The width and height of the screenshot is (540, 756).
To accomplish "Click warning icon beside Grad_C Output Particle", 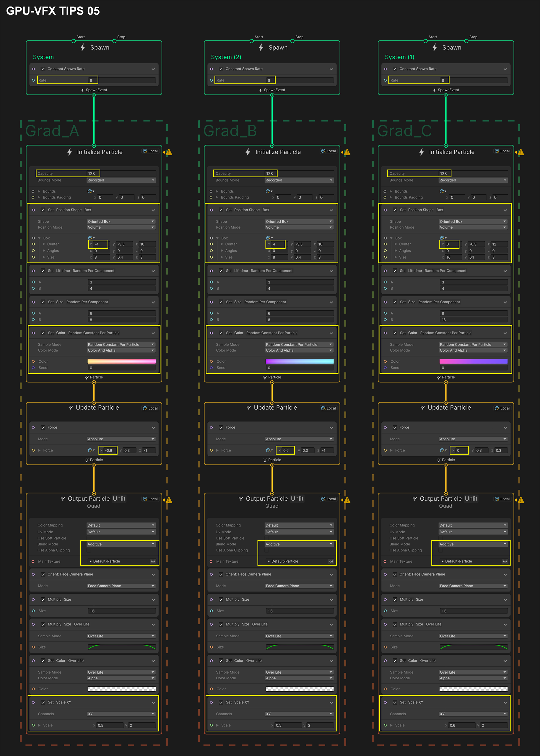I will coord(521,500).
